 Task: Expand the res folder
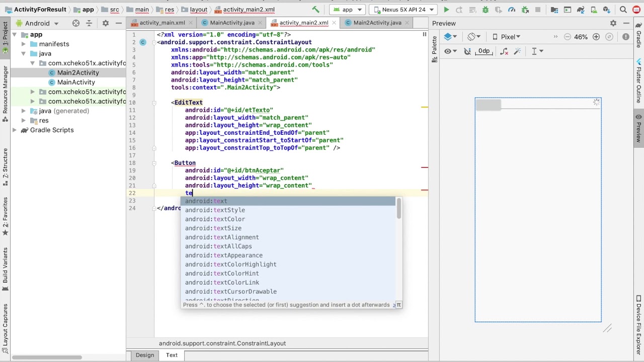coord(24,121)
